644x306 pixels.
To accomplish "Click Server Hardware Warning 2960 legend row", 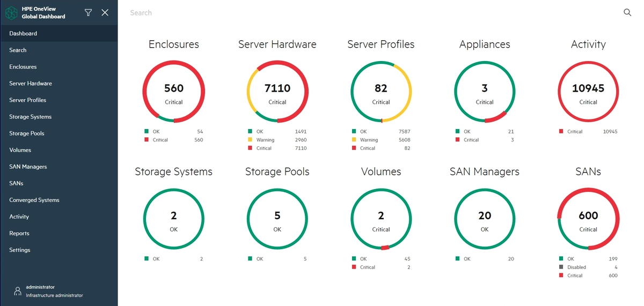I will click(x=277, y=140).
